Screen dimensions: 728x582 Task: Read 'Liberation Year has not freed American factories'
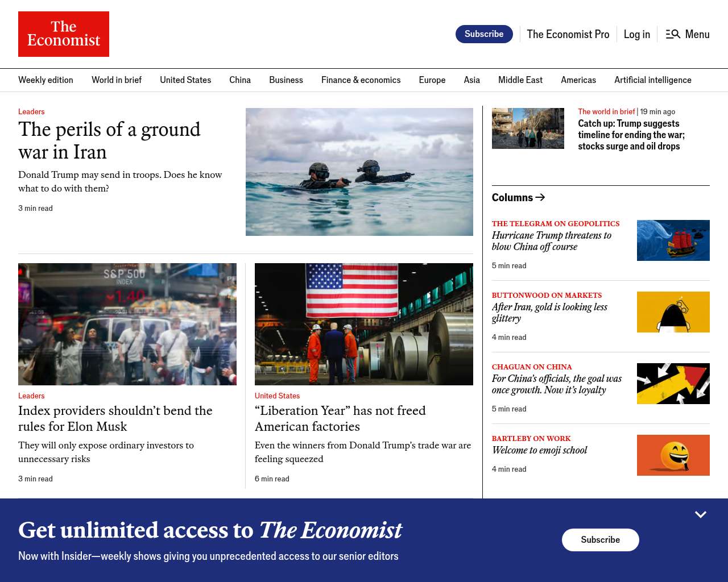(340, 418)
